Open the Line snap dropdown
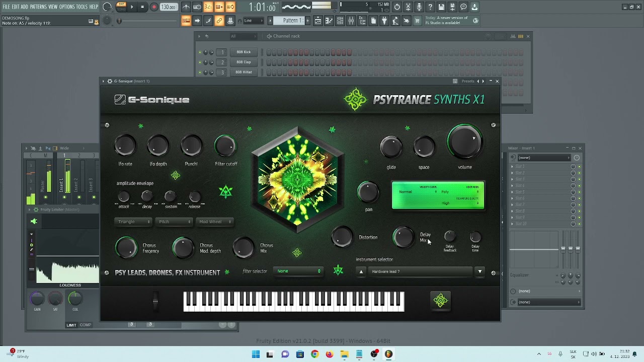Image resolution: width=644 pixels, height=362 pixels. click(x=253, y=21)
